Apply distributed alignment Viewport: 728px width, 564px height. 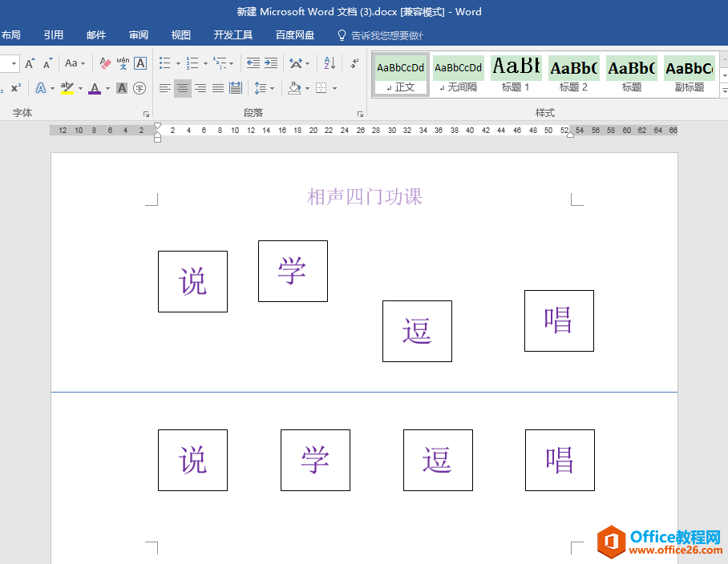pos(236,88)
